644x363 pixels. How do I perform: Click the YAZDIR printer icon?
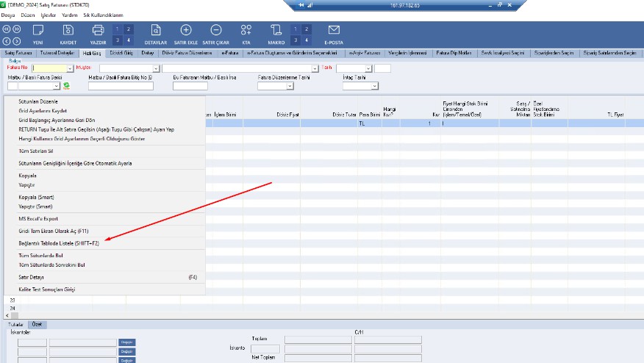98,31
